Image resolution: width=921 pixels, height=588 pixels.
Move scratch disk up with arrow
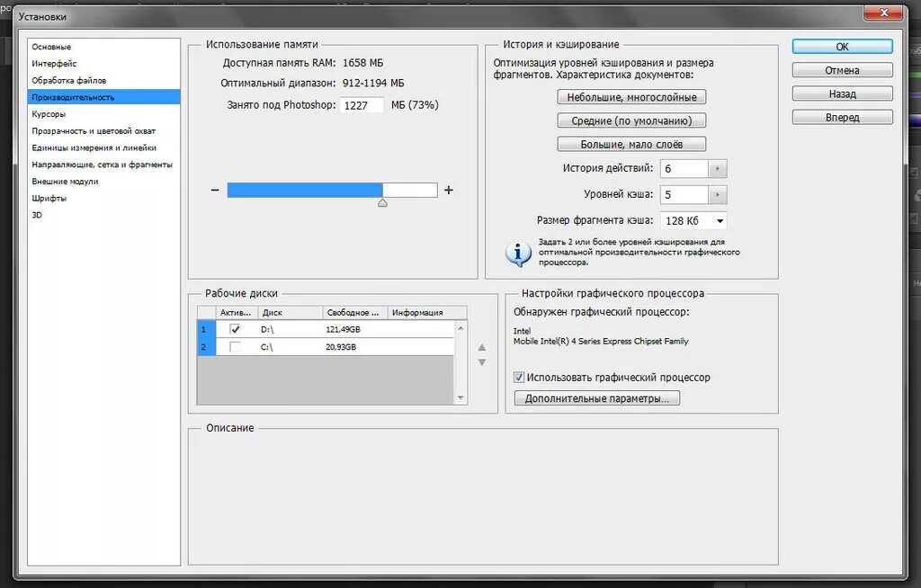tap(482, 347)
